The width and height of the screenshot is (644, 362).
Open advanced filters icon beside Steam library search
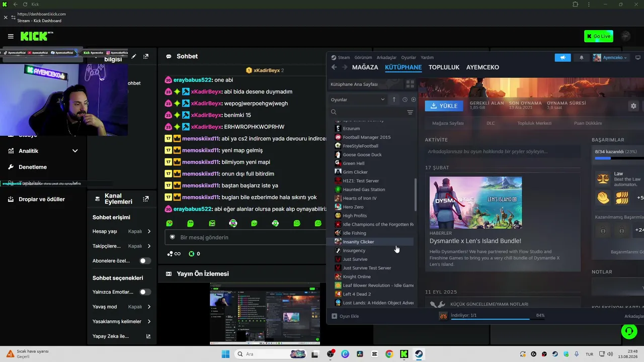pos(410,112)
